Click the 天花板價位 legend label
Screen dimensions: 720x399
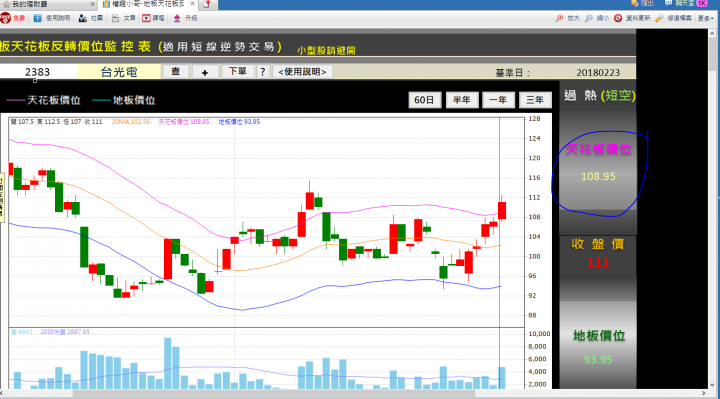pyautogui.click(x=54, y=100)
